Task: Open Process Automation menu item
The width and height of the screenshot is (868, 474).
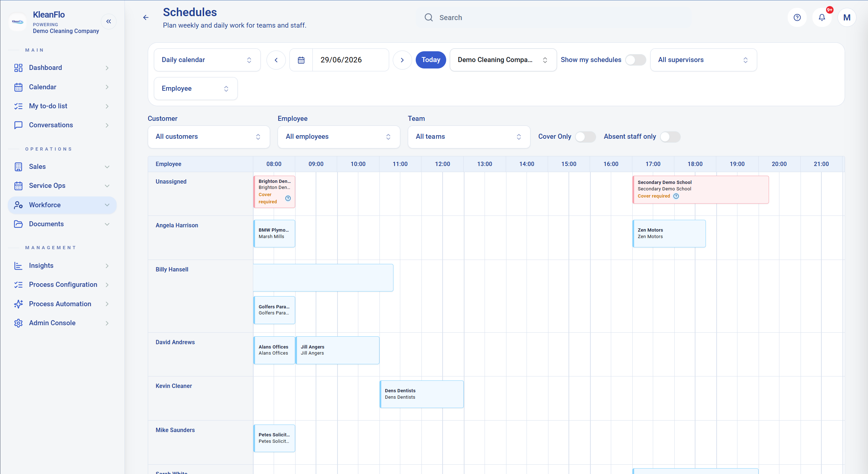Action: 62,304
